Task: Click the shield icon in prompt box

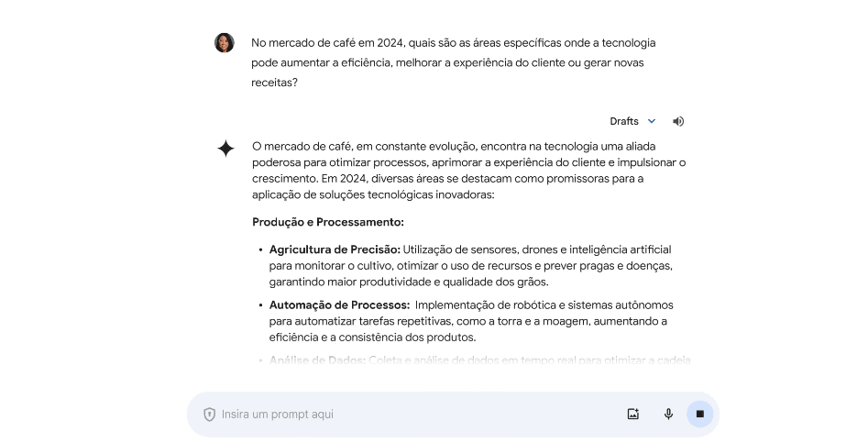Action: tap(209, 415)
